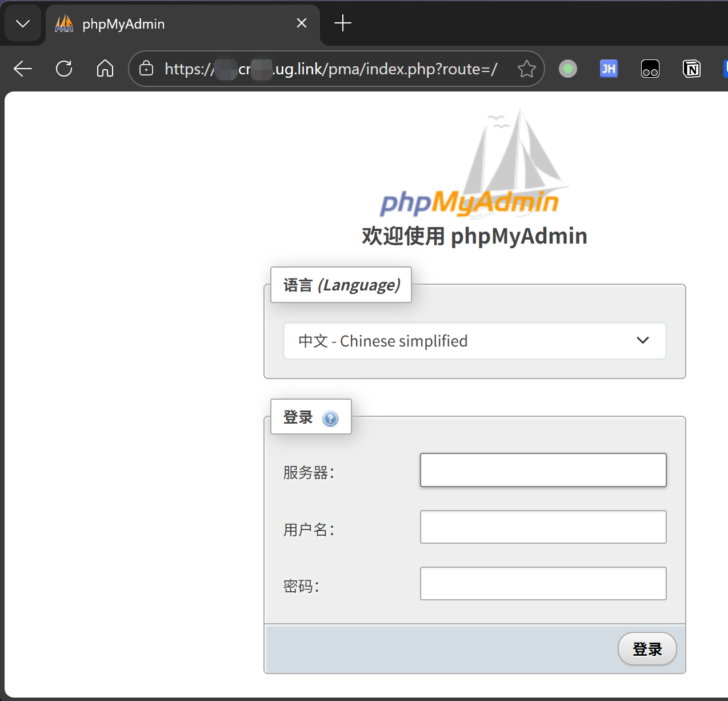Bookmark this page with the star icon

point(526,69)
